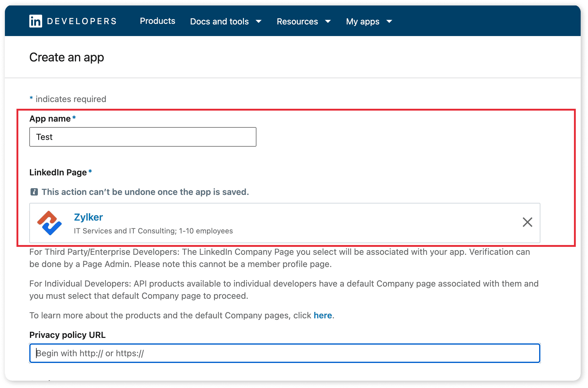The height and width of the screenshot is (388, 588).
Task: Click the App name field containing Test
Action: point(143,137)
